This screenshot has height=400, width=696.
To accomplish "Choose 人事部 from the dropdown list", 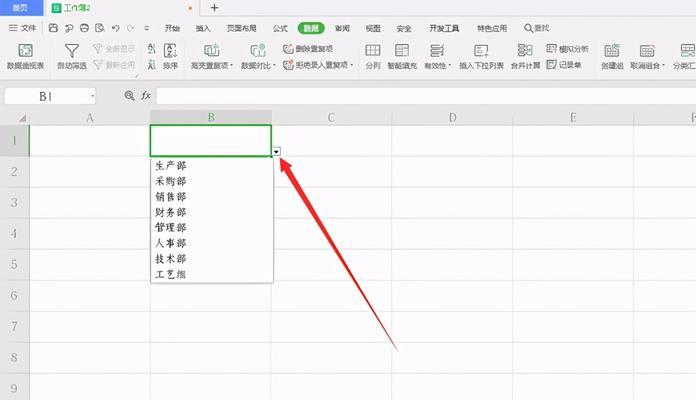I will pos(212,243).
